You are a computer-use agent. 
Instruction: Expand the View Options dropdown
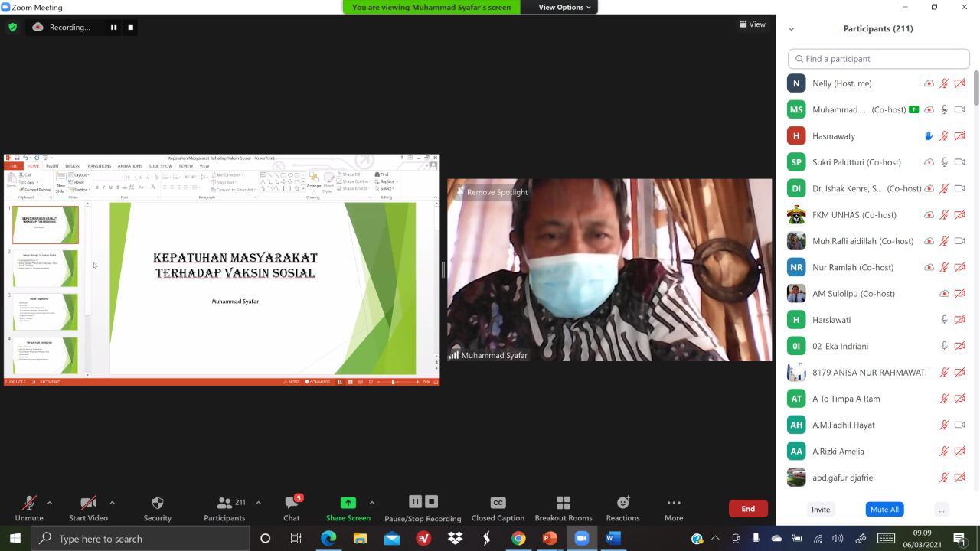coord(564,7)
